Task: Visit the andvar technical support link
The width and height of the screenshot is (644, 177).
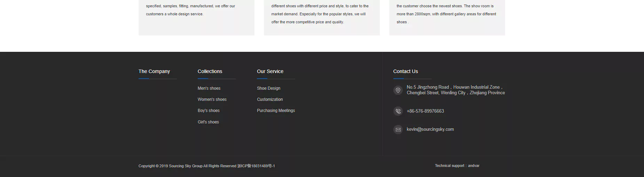Action: (473, 166)
